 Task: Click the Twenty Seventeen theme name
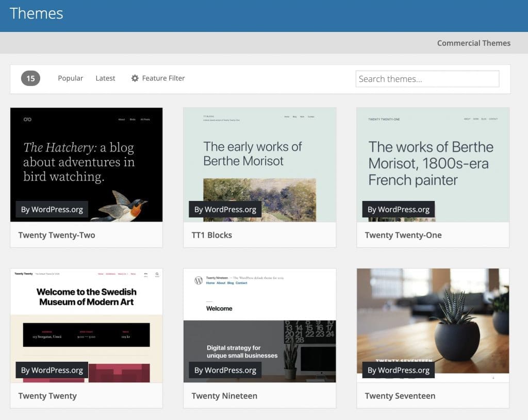click(400, 396)
